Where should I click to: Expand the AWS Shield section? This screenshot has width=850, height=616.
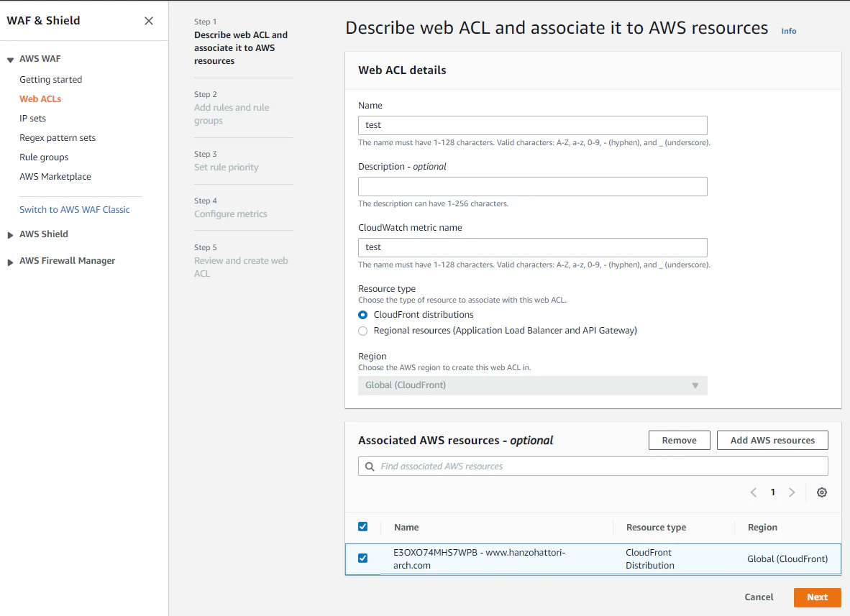click(x=11, y=234)
